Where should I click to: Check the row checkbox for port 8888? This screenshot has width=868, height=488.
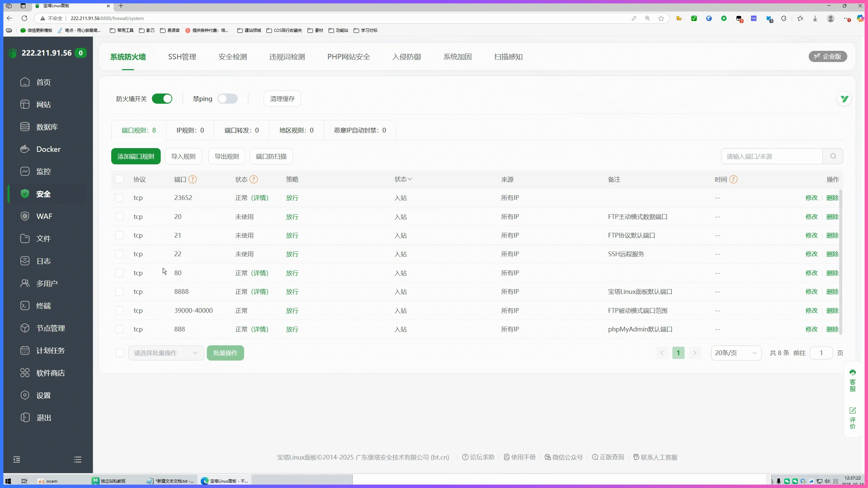119,291
